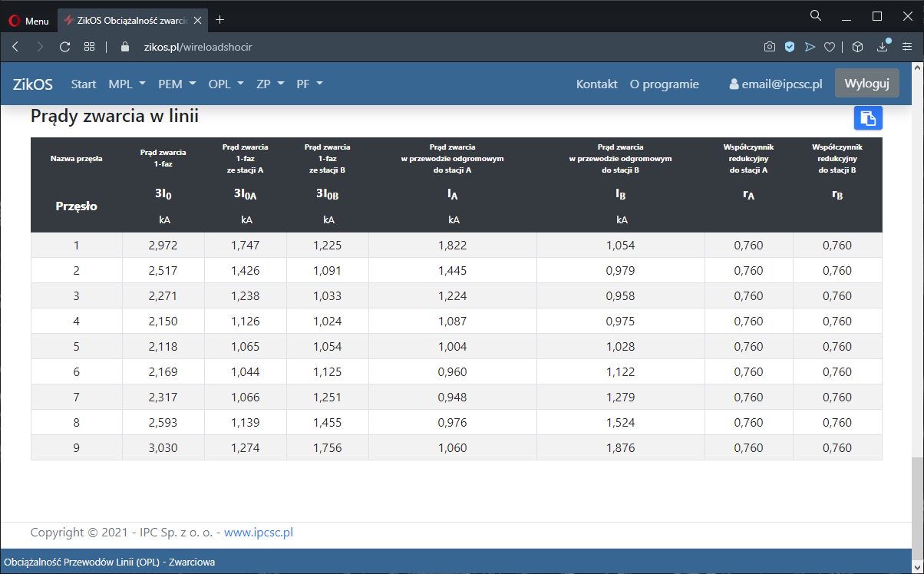Expand the ZP navigation dropdown
This screenshot has height=574, width=924.
[270, 84]
